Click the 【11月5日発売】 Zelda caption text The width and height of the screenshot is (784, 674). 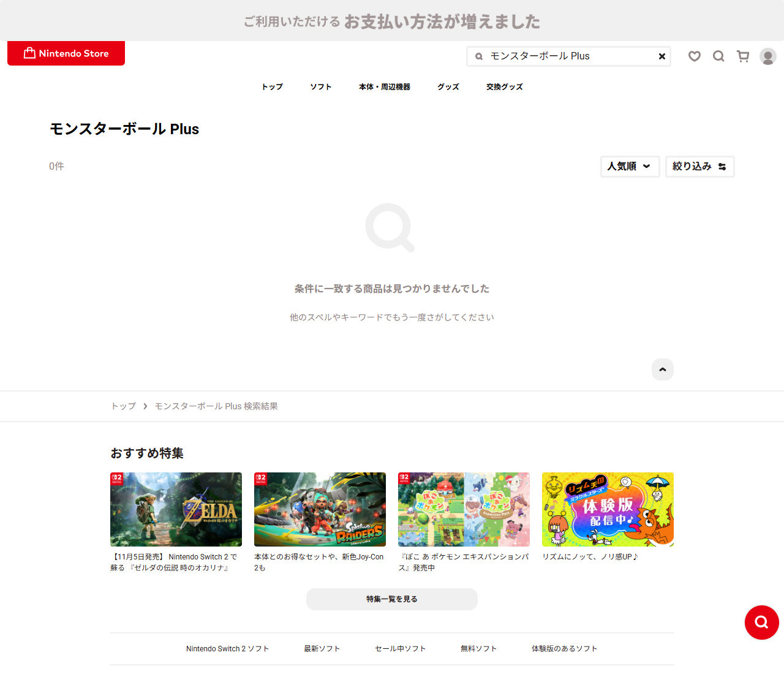coord(174,562)
